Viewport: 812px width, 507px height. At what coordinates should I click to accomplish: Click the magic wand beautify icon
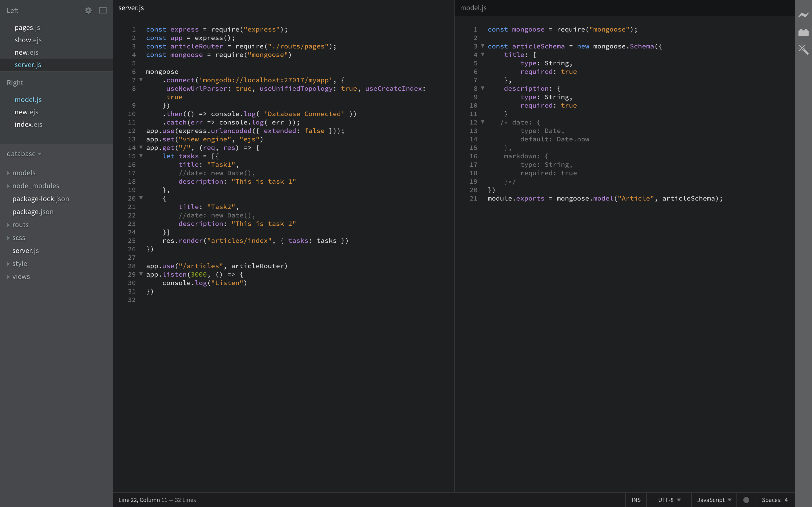[x=803, y=50]
